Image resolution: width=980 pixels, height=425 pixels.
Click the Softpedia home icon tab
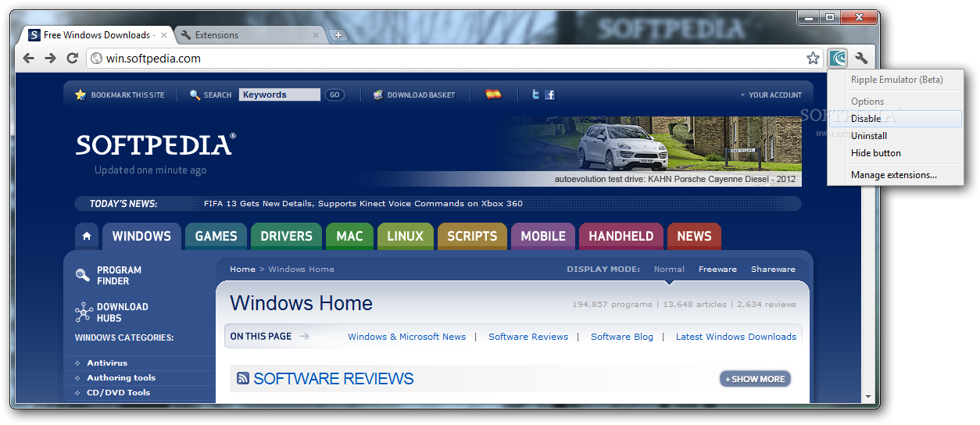point(87,236)
